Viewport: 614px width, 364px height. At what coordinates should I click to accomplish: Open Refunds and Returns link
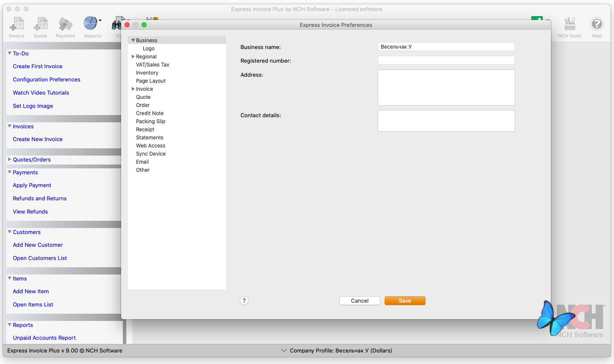(40, 199)
